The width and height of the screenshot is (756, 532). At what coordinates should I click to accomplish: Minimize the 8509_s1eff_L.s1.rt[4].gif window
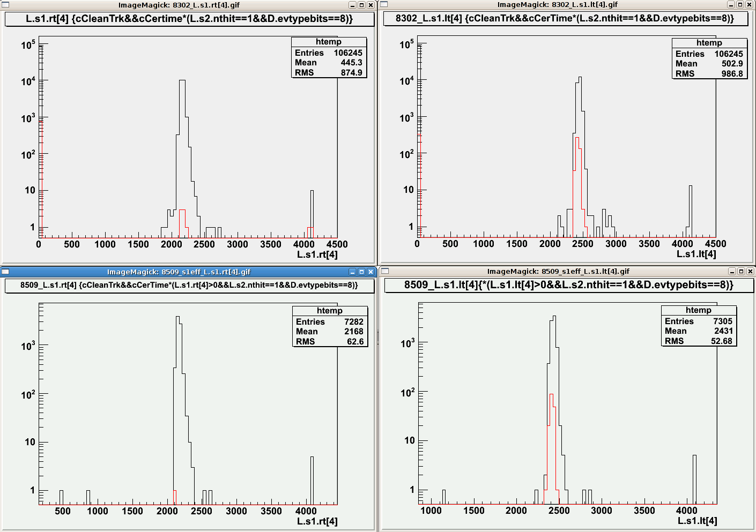tap(352, 272)
